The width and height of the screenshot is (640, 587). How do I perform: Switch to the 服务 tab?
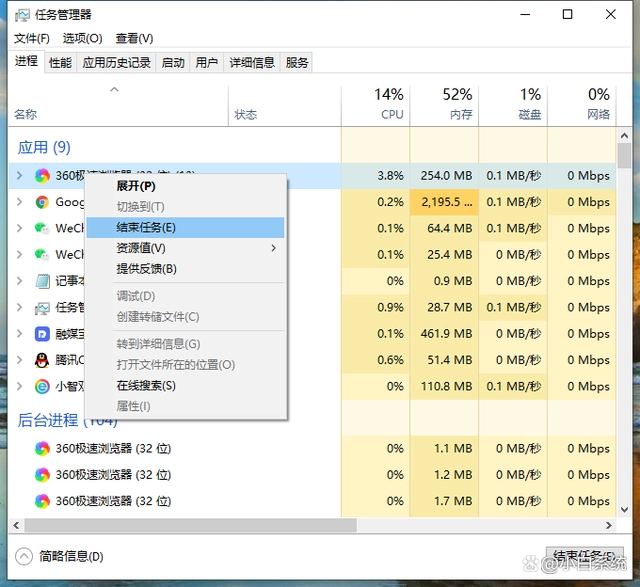[x=297, y=63]
